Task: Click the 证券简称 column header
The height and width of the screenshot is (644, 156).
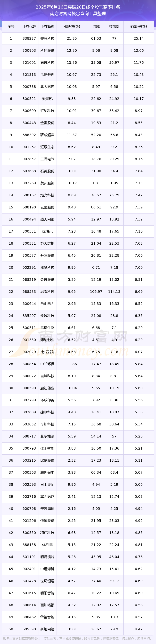Action: coord(47,26)
